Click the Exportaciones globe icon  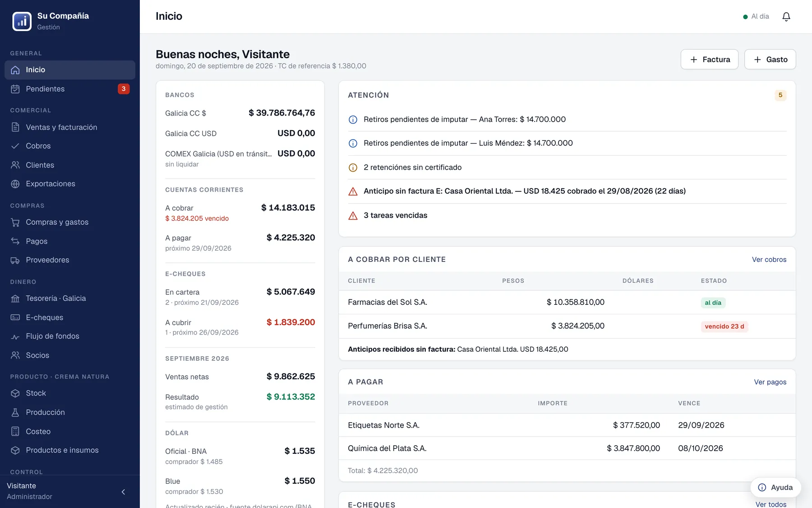click(x=15, y=184)
